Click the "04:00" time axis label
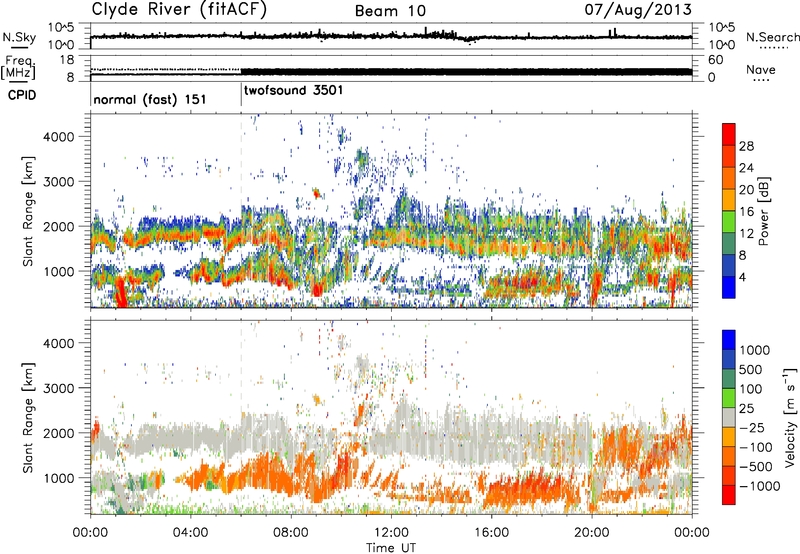The height and width of the screenshot is (554, 800). 191,533
